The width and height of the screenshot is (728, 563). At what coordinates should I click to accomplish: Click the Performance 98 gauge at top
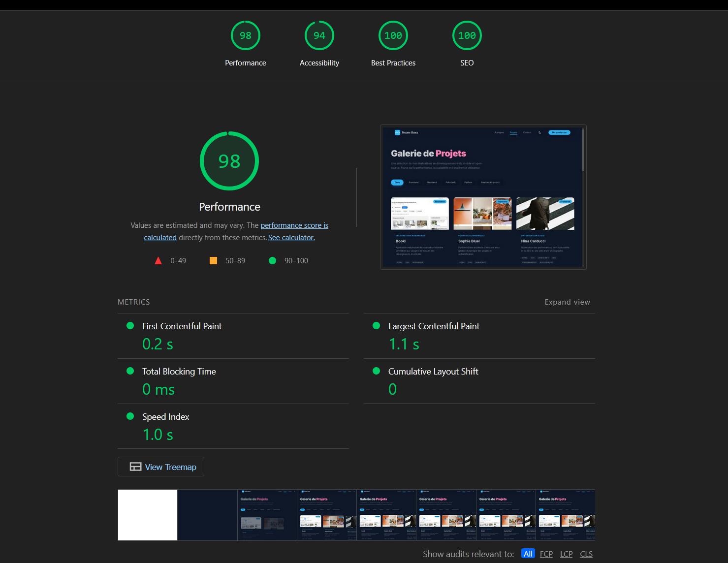(245, 36)
